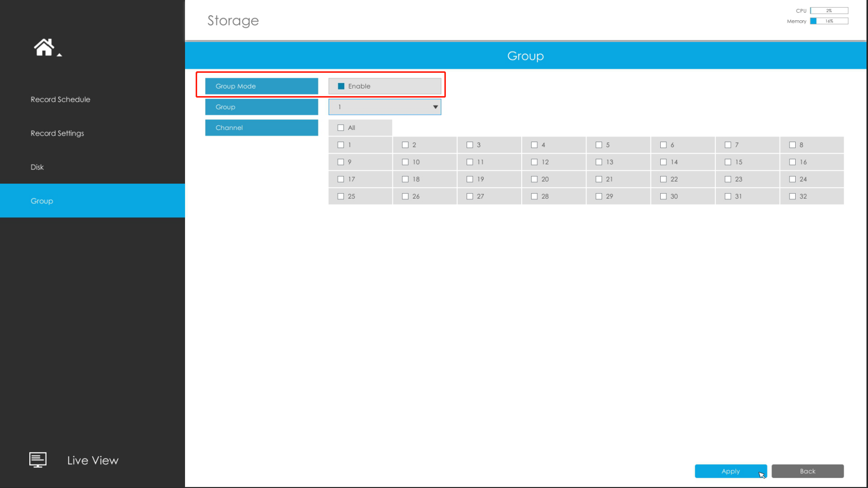The width and height of the screenshot is (868, 488).
Task: Check channel 6
Action: pyautogui.click(x=663, y=145)
